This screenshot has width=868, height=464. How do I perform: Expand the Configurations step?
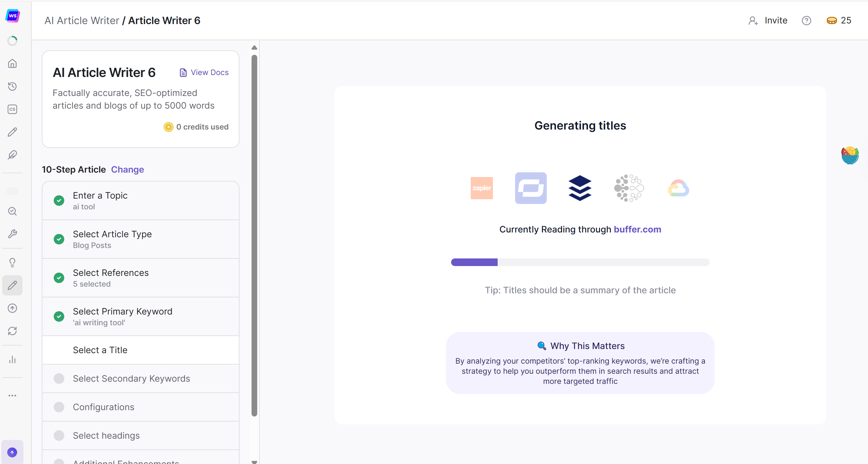(x=104, y=407)
